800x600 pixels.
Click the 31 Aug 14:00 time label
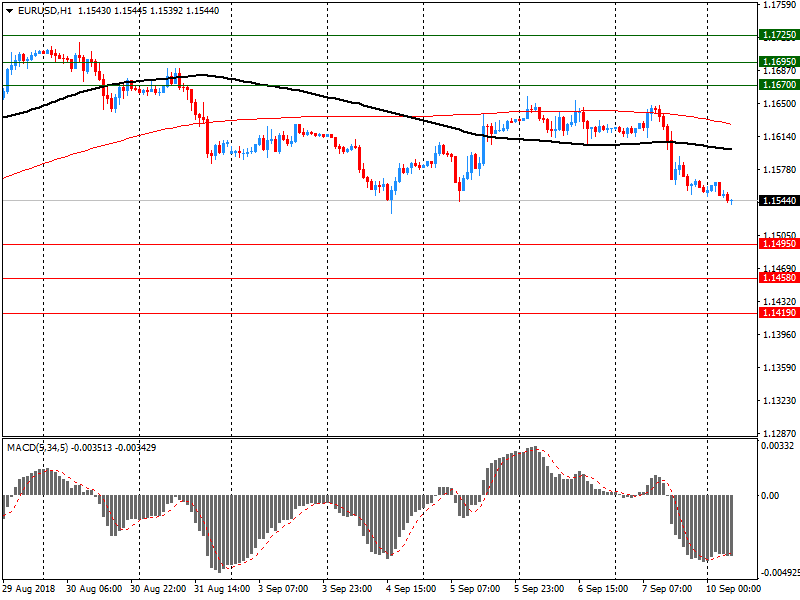222,589
